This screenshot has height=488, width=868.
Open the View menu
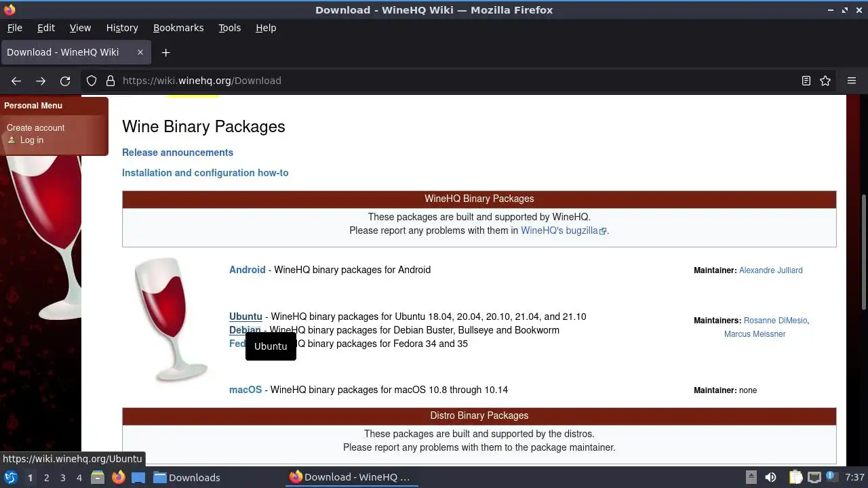pos(80,28)
